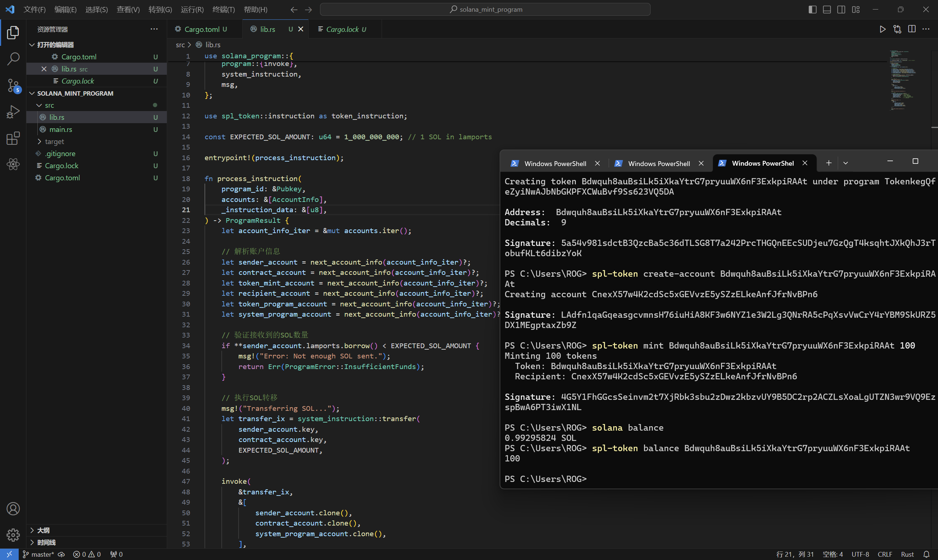Expand the 大纲 outline section
The width and height of the screenshot is (938, 560).
pos(43,530)
